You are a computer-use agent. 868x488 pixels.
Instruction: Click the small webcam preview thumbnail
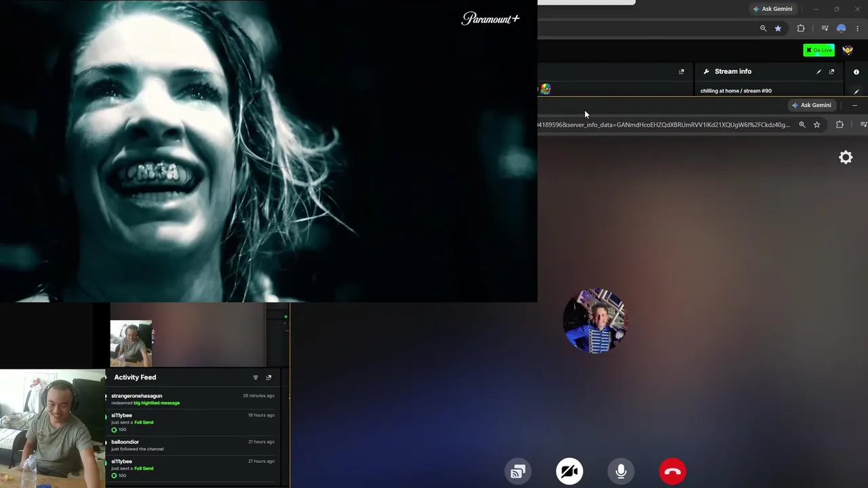tap(131, 343)
